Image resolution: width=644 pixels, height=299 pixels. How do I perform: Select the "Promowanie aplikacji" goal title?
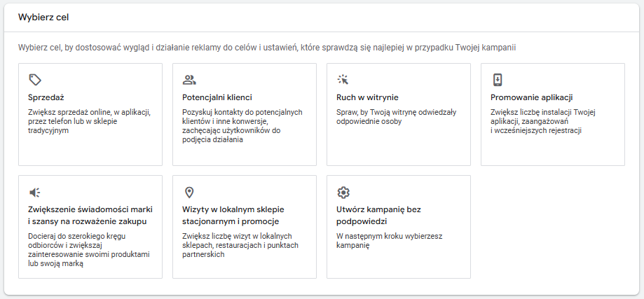(532, 97)
